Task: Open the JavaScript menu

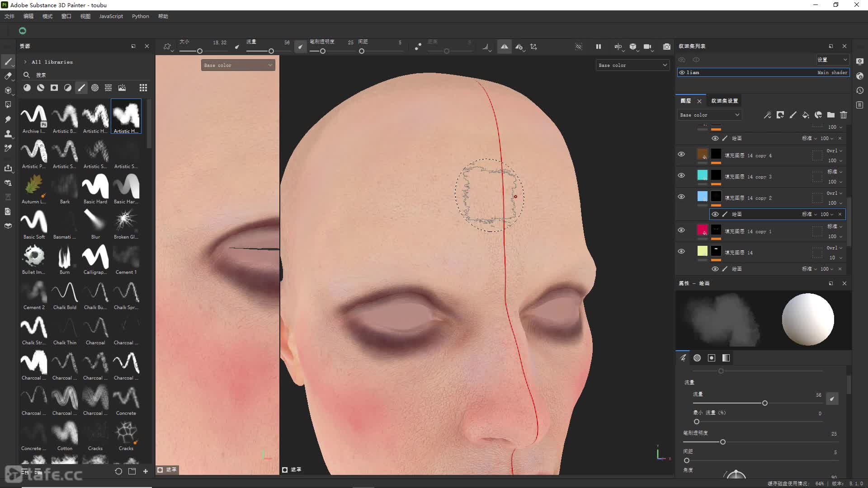Action: [x=111, y=16]
